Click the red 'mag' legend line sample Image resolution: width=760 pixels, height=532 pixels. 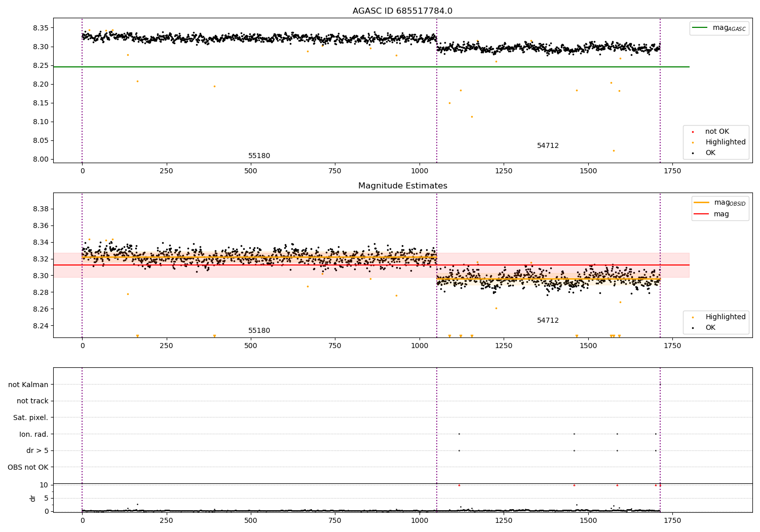(x=701, y=214)
